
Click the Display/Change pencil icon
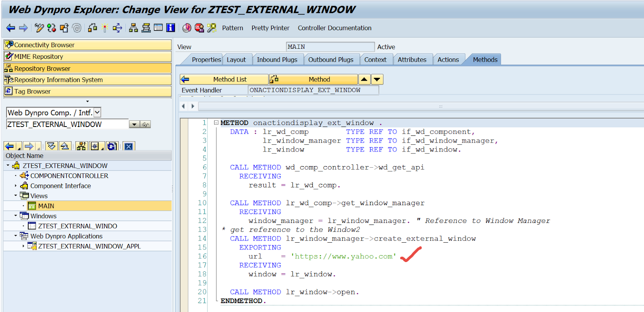coord(39,28)
